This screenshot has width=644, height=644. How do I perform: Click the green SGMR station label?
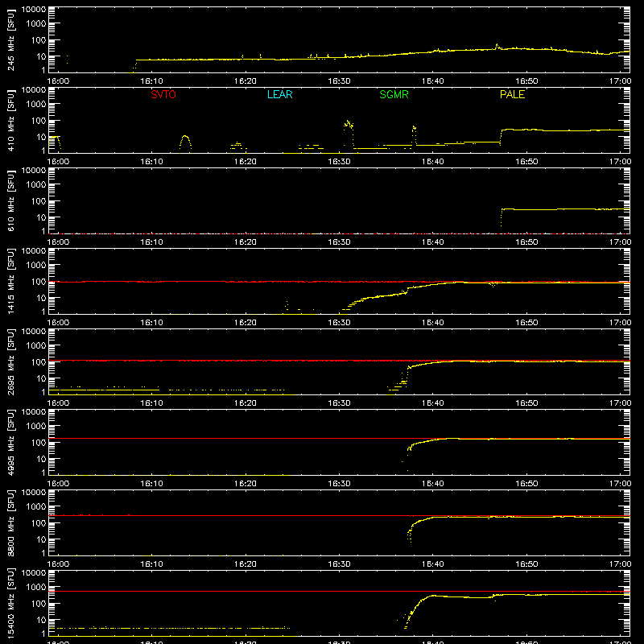click(394, 94)
